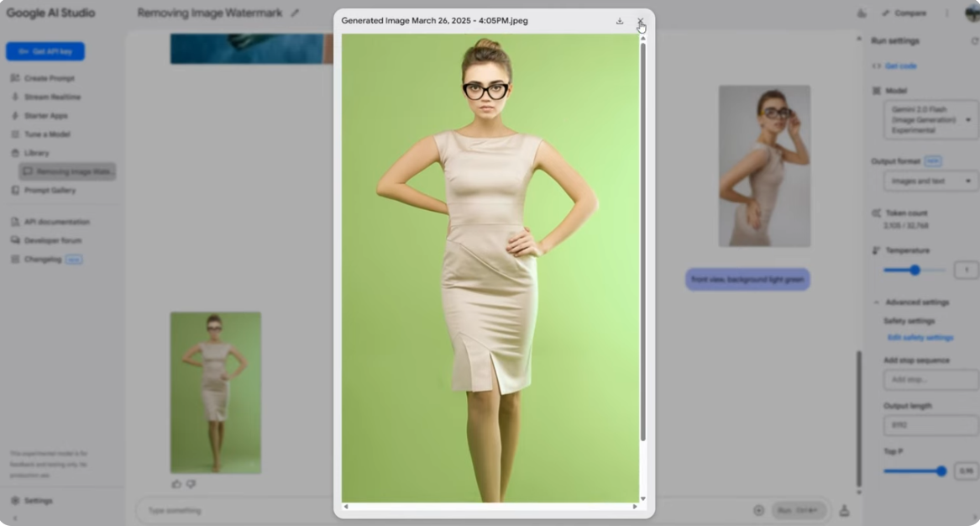The width and height of the screenshot is (980, 526).
Task: Click the Stream Realtime microphone icon
Action: (x=15, y=97)
